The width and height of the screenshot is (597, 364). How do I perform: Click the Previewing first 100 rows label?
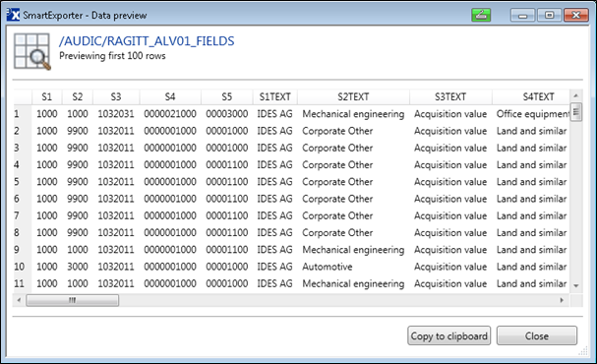[x=112, y=56]
